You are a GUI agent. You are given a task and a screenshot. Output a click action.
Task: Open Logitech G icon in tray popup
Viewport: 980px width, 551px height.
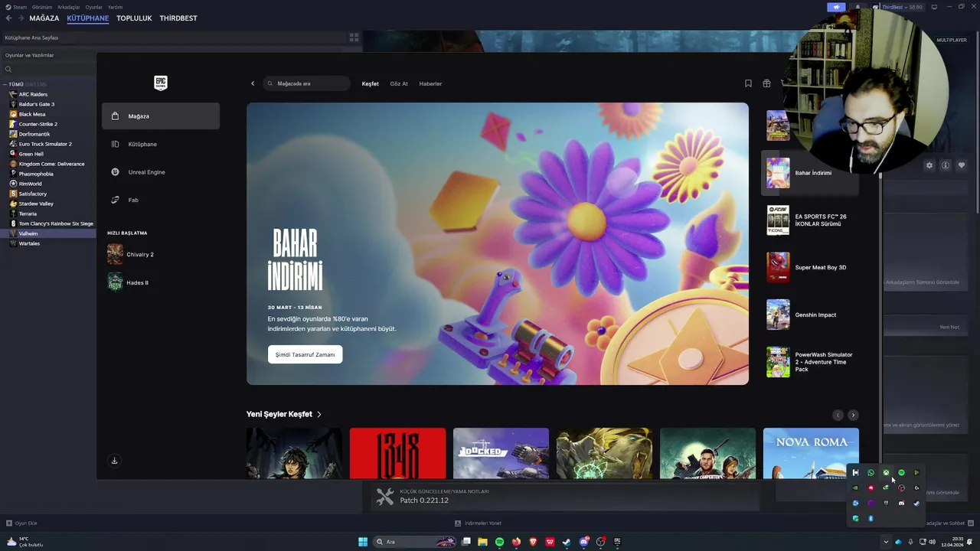pos(916,487)
